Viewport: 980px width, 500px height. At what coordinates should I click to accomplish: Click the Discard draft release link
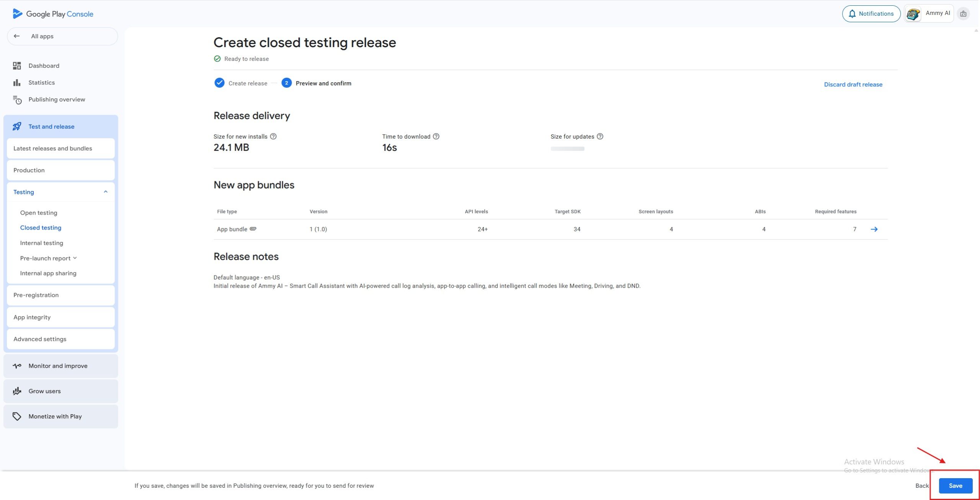pos(853,84)
